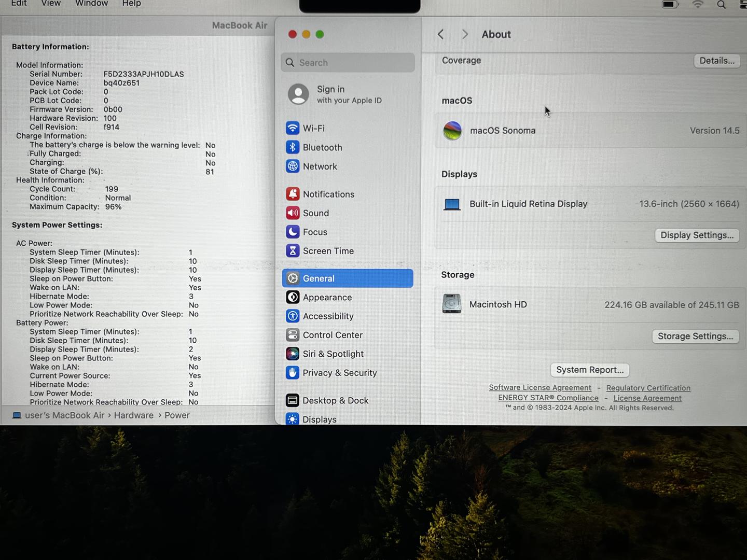Image resolution: width=747 pixels, height=560 pixels.
Task: Click the Built-in Liquid Retina Display icon
Action: coord(452,204)
